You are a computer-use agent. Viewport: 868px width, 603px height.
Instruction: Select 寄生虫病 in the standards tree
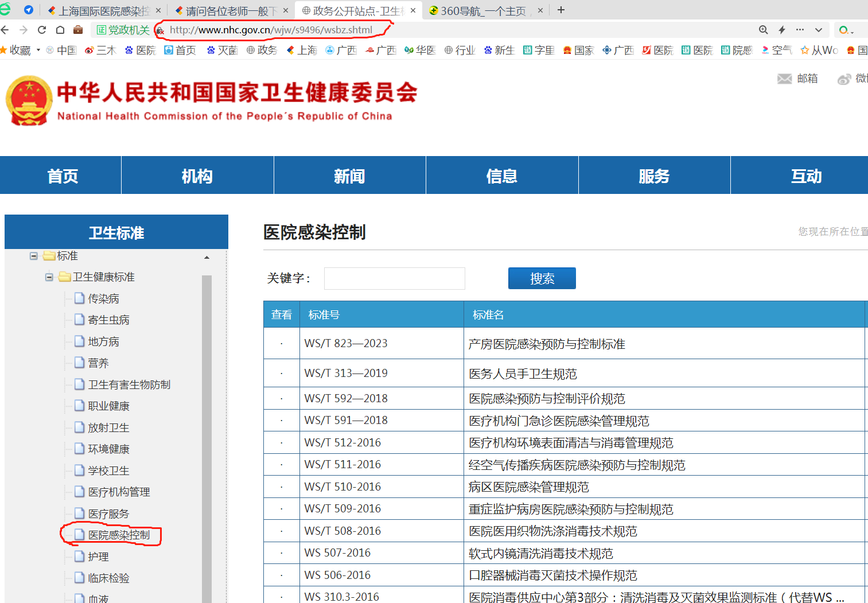108,320
